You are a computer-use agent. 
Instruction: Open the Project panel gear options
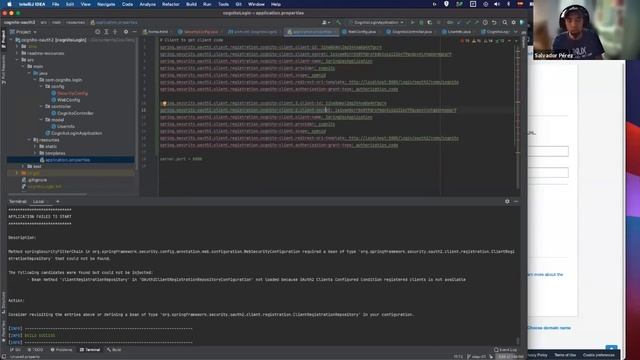click(x=126, y=32)
